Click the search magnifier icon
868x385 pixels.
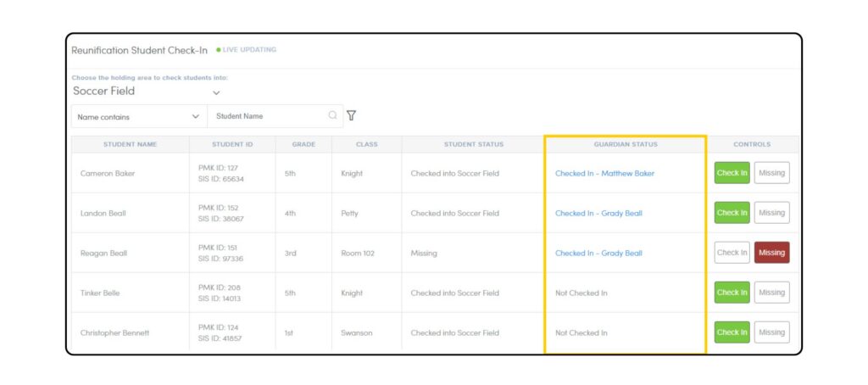(x=332, y=116)
